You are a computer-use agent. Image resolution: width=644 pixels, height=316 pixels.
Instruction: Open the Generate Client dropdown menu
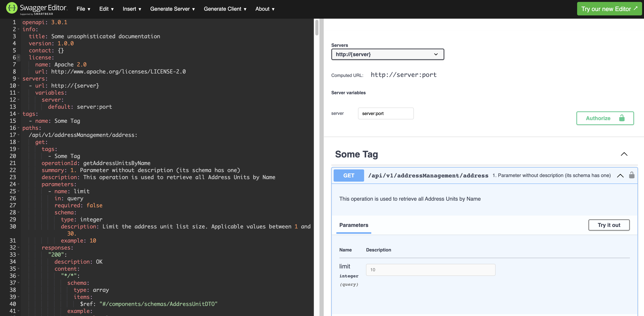(x=225, y=9)
